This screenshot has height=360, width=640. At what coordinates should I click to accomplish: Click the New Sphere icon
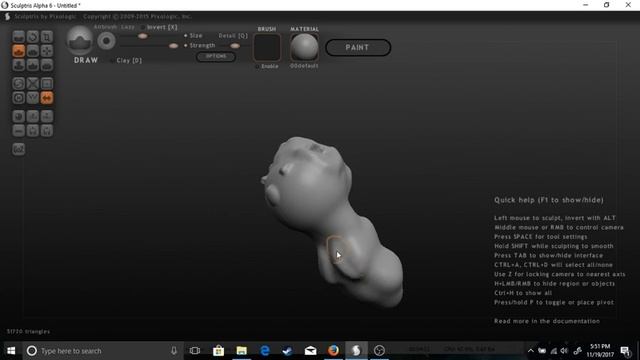point(18,116)
